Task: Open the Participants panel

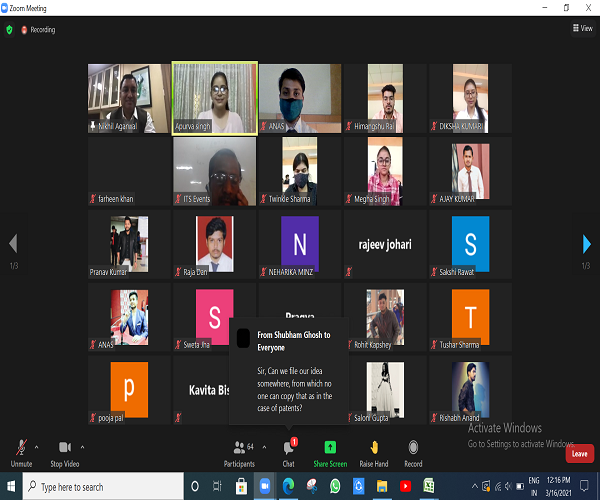Action: click(240, 454)
